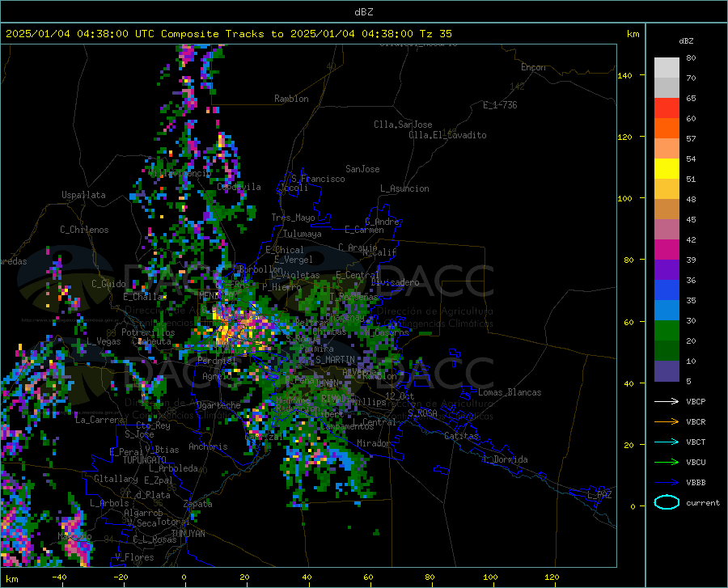The image size is (728, 588).
Task: Click the C_Guido map label
Action: [108, 284]
